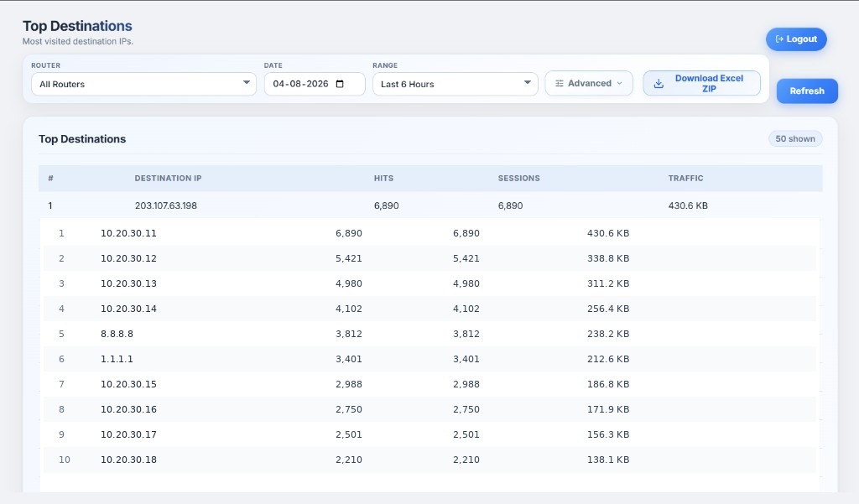Click the download icon in Download Excel button
The height and width of the screenshot is (504, 859).
[x=659, y=83]
